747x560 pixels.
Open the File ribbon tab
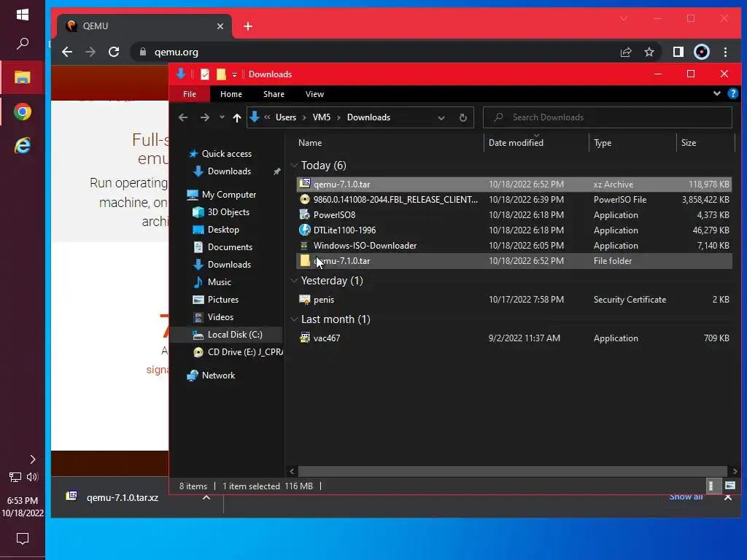coord(190,94)
